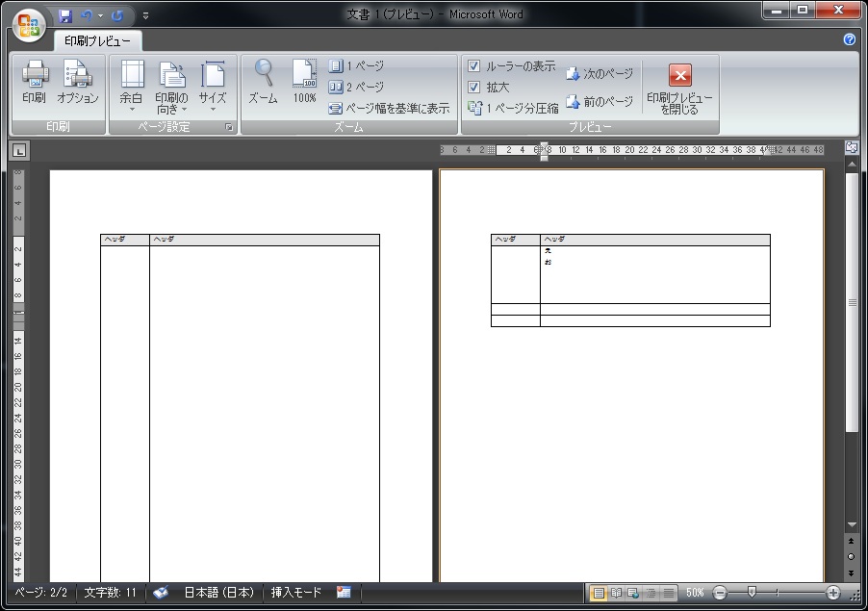The height and width of the screenshot is (611, 868).
Task: Click the zoom slider handle
Action: click(x=752, y=593)
